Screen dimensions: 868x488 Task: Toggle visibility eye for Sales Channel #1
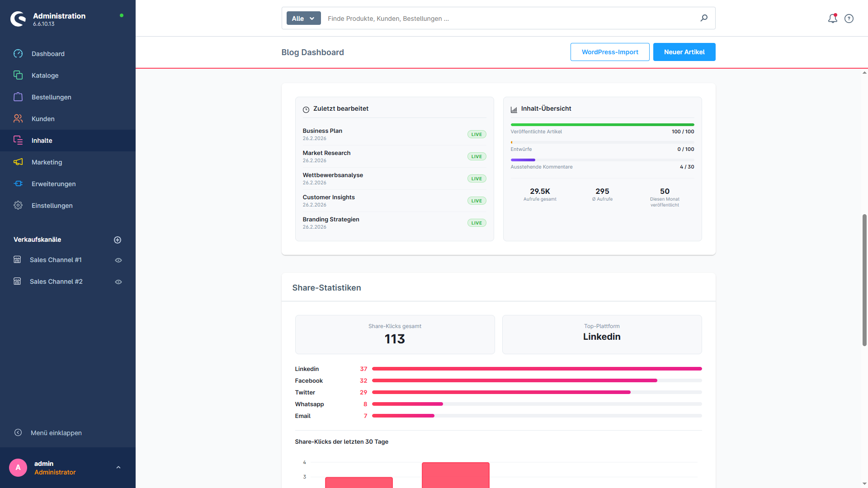pyautogui.click(x=118, y=260)
